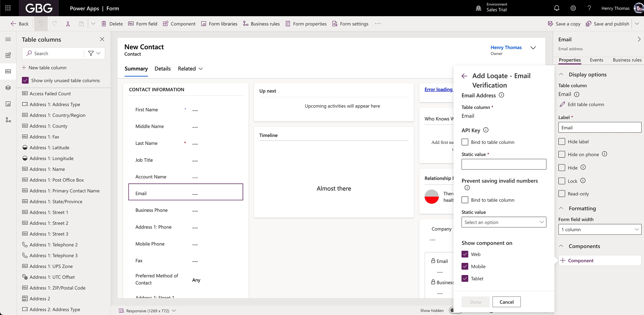This screenshot has width=644, height=315.
Task: Open the Static value option selector
Action: click(504, 222)
